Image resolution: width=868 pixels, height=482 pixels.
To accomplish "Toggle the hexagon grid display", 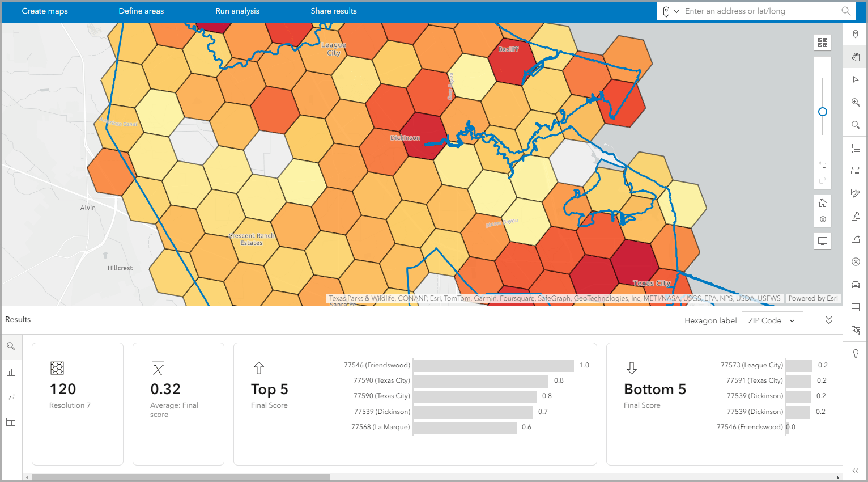I will 856,307.
